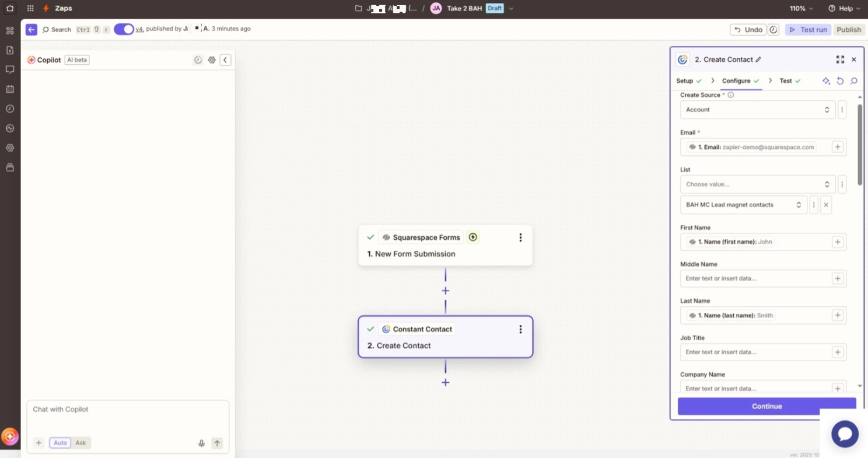Add step between trigger and action
Viewport: 868px width, 458px height.
[x=446, y=291]
